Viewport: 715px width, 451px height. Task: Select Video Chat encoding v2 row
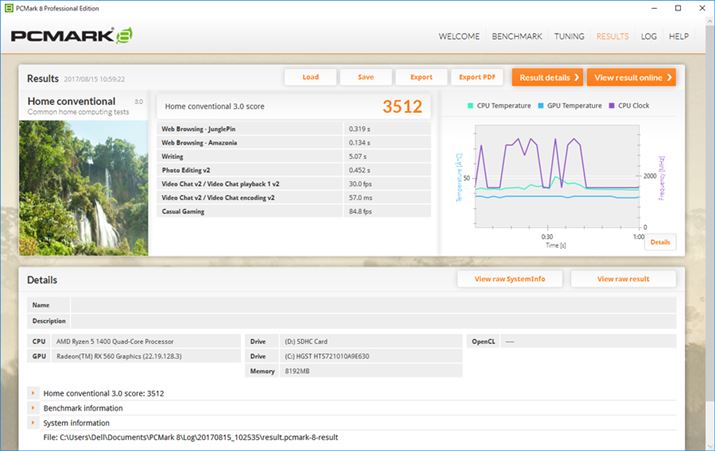tap(294, 197)
